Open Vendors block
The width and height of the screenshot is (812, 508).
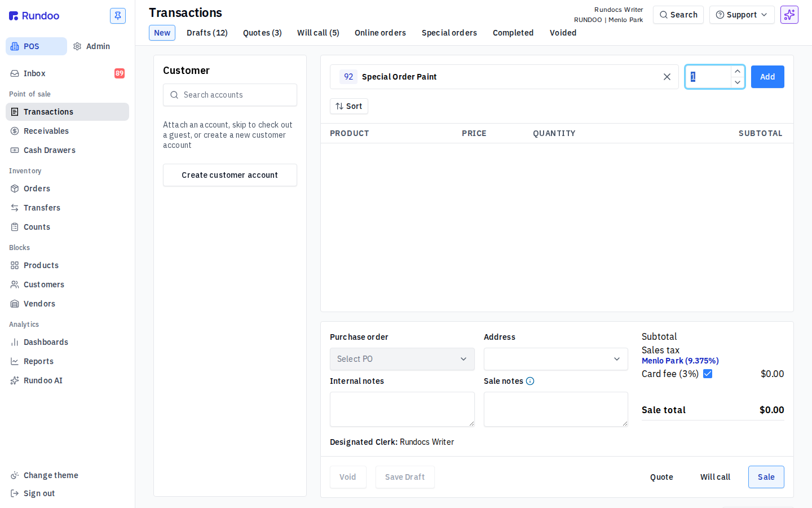point(67,304)
